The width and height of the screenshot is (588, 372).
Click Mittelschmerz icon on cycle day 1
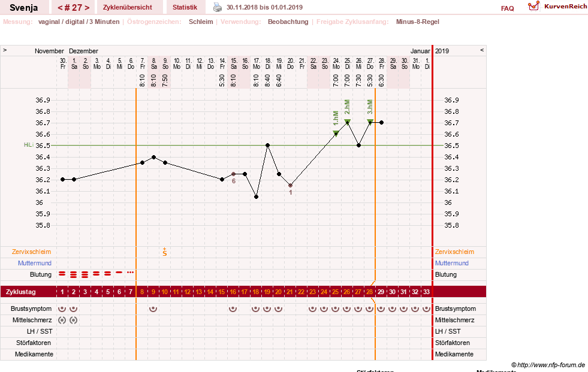(62, 320)
